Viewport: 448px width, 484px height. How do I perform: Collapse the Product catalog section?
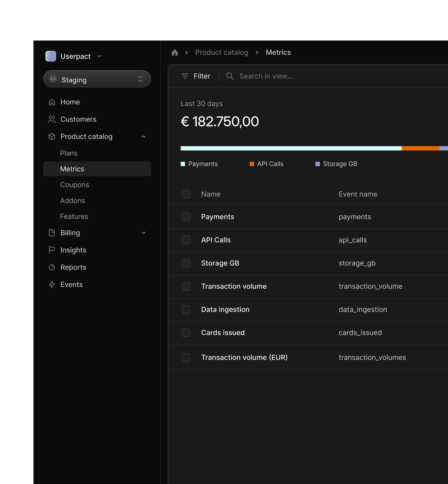coord(143,137)
